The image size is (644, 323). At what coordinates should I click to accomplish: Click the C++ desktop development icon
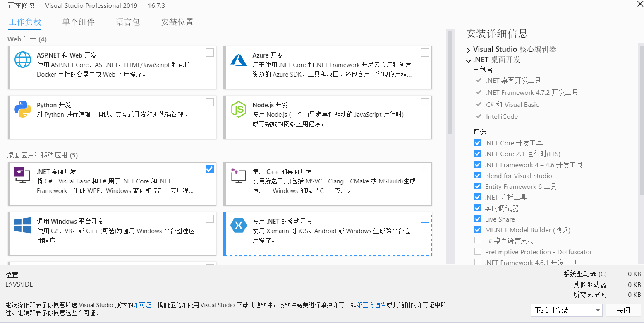239,176
